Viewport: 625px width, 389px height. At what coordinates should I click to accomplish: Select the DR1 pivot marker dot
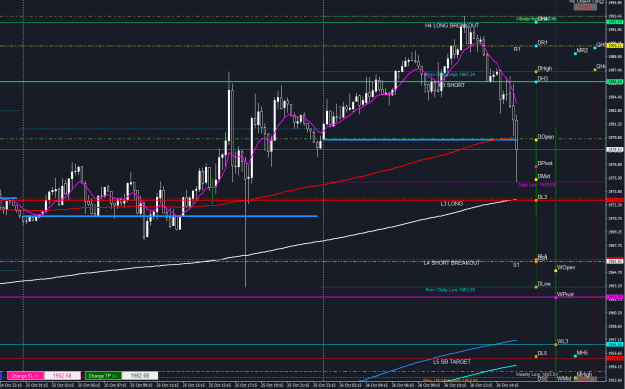click(x=536, y=46)
